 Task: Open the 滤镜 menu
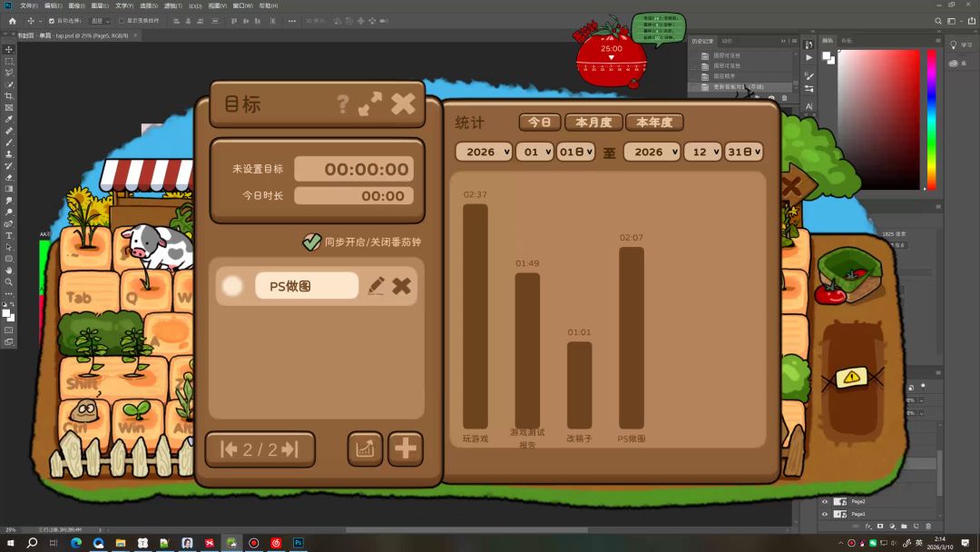click(173, 5)
